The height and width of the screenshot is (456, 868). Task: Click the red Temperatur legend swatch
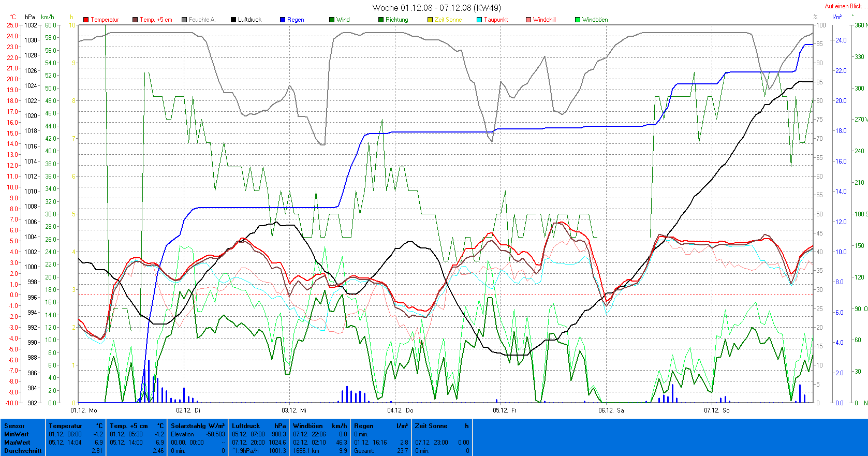tap(86, 20)
